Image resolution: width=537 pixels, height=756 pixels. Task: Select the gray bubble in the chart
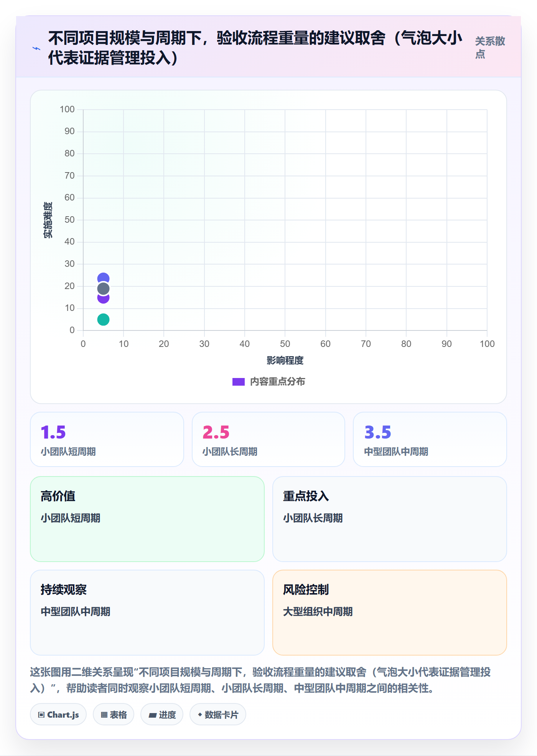103,289
